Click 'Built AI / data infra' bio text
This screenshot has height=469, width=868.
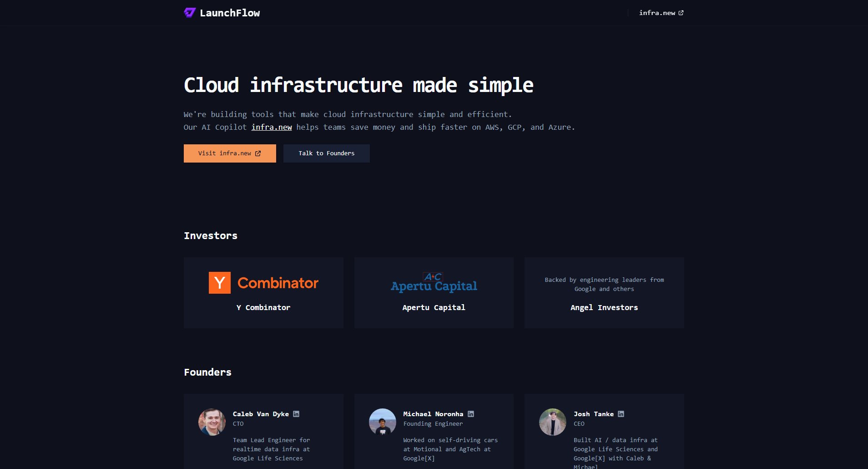(616, 453)
